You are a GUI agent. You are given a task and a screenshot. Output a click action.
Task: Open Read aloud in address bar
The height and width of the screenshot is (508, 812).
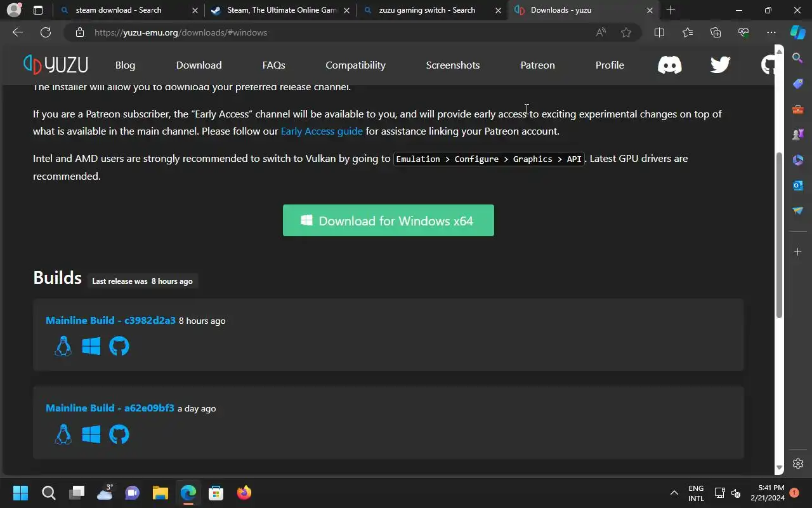pyautogui.click(x=601, y=32)
